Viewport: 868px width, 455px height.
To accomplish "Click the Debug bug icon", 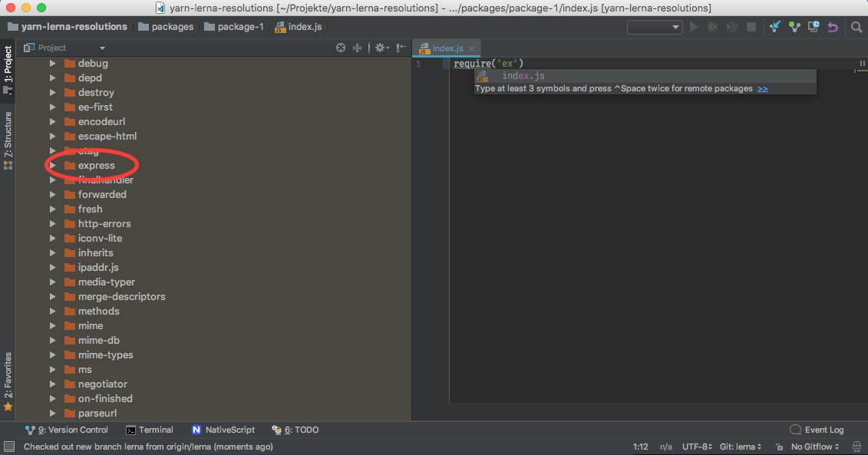I will [712, 27].
